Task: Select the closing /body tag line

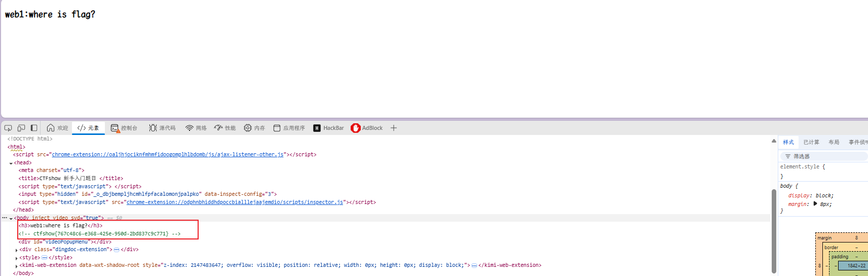Action: point(23,273)
